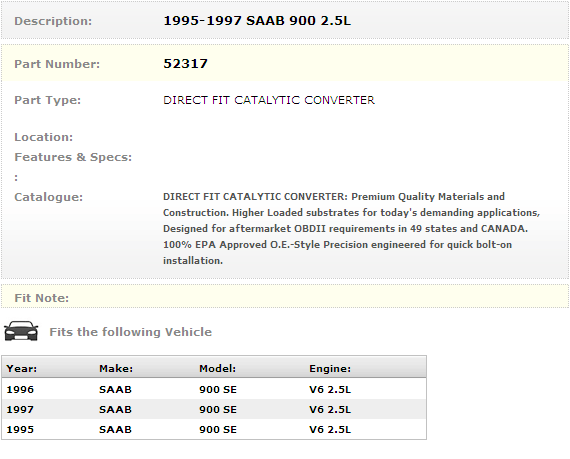Click the Description title 1995-1997 SAAB 900 2.5L
This screenshot has width=570, height=459.
coord(257,21)
